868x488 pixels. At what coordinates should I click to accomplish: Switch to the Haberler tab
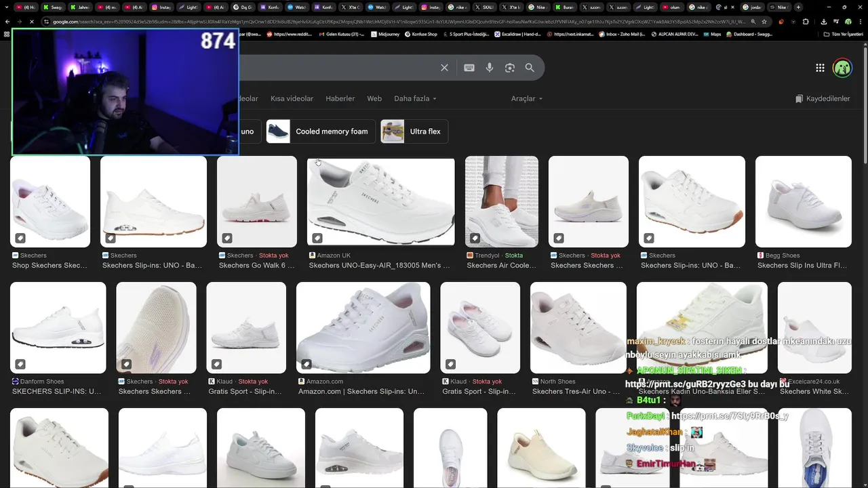340,98
